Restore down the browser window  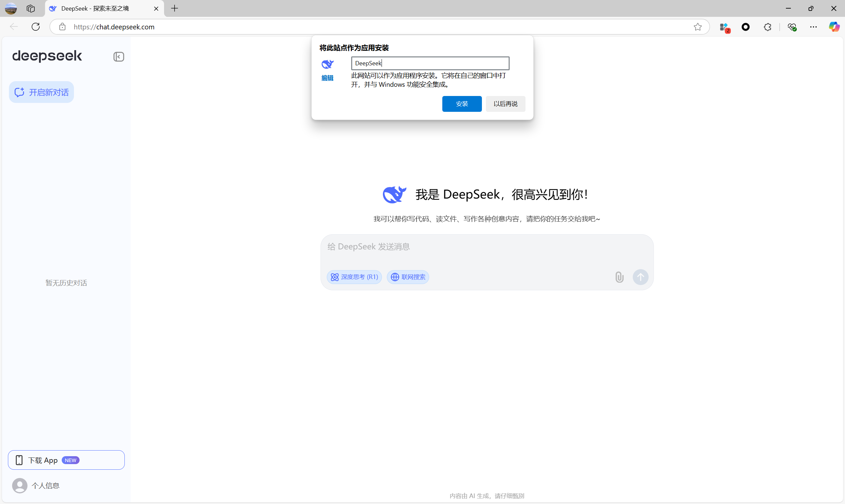[811, 9]
